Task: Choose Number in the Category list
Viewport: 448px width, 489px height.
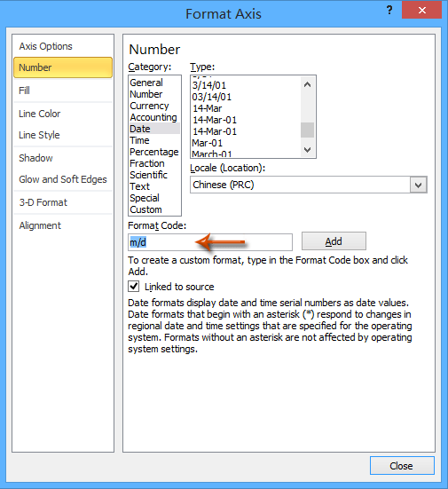Action: point(154,94)
